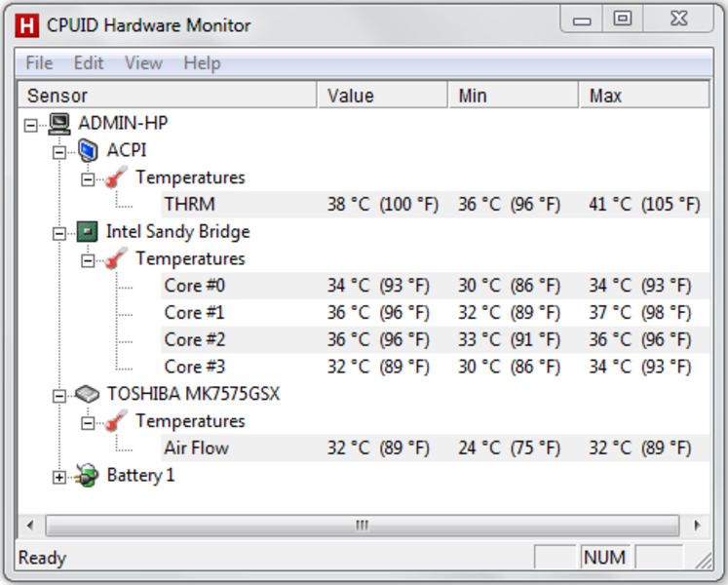Click Core #1 min 32 °C (89 °F)
Viewport: 728px width, 585px height.
click(x=510, y=313)
